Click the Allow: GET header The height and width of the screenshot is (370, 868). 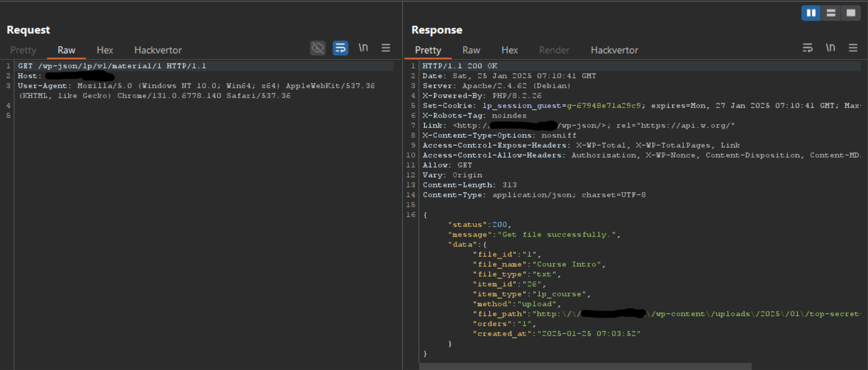[447, 165]
